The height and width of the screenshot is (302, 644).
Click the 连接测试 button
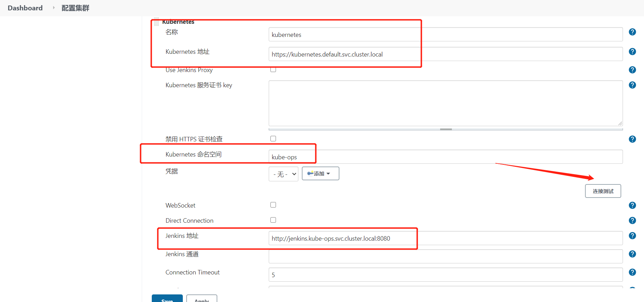click(603, 191)
